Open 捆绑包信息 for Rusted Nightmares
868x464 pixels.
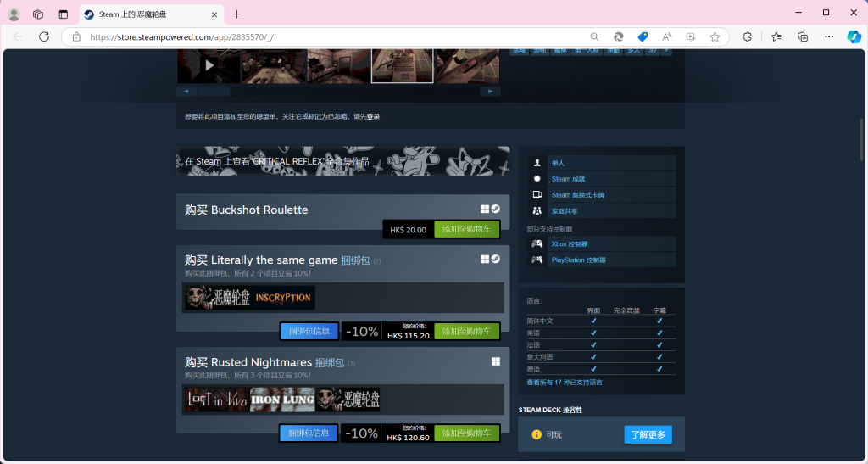point(309,433)
